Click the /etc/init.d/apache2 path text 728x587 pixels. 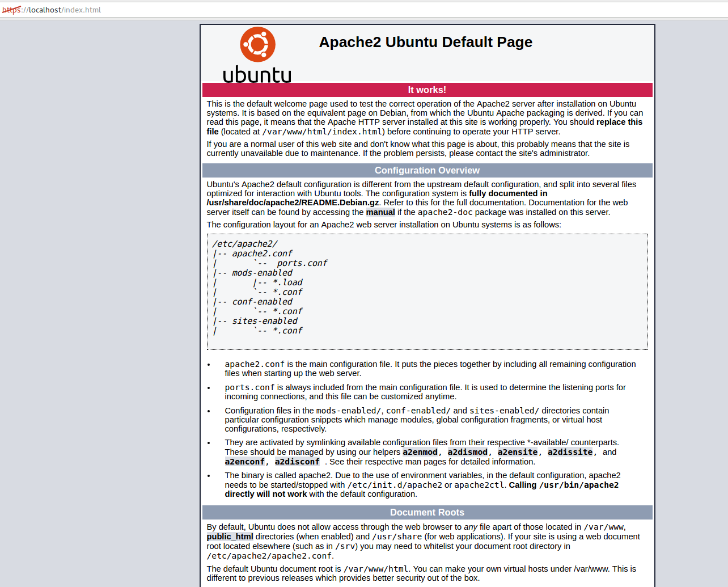395,485
